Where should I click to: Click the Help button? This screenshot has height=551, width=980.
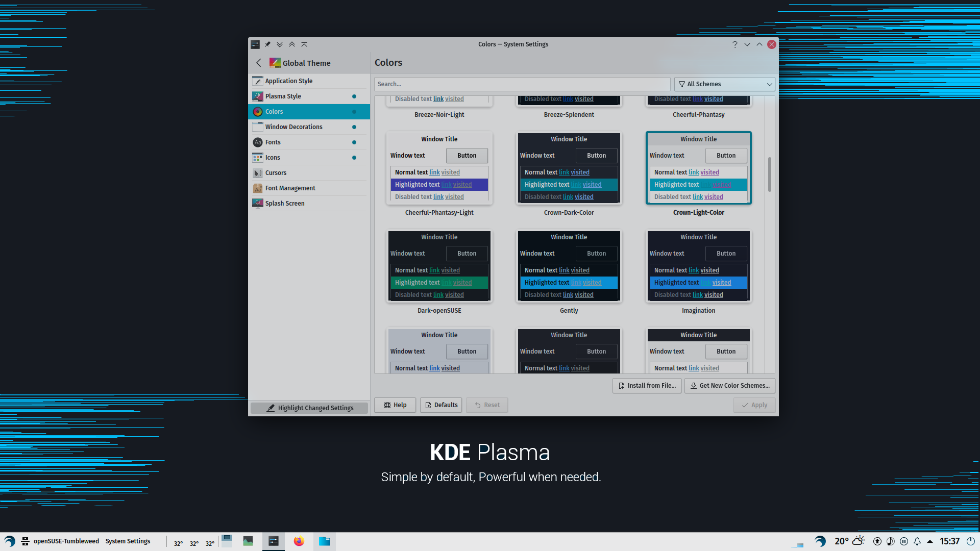(395, 405)
